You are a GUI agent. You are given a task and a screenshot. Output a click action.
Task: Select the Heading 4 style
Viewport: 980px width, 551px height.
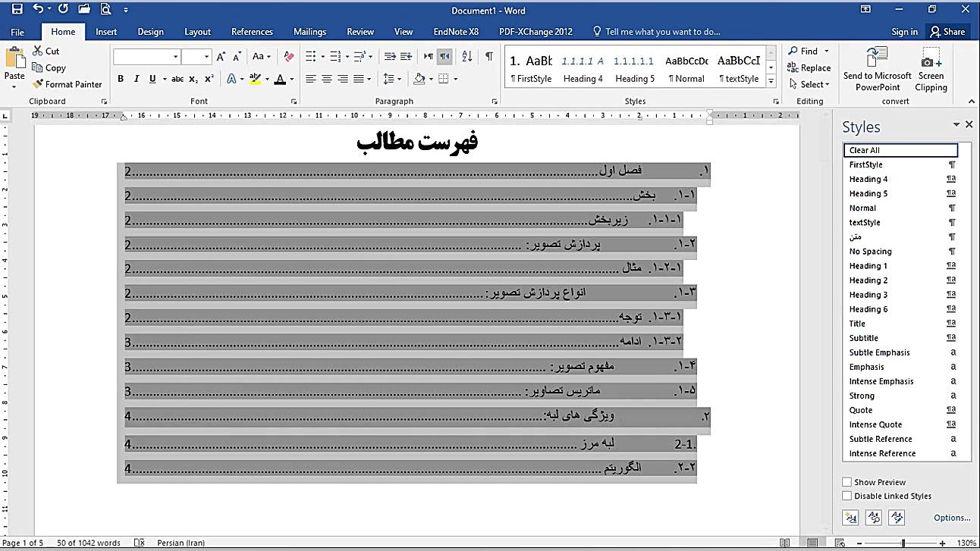[868, 179]
